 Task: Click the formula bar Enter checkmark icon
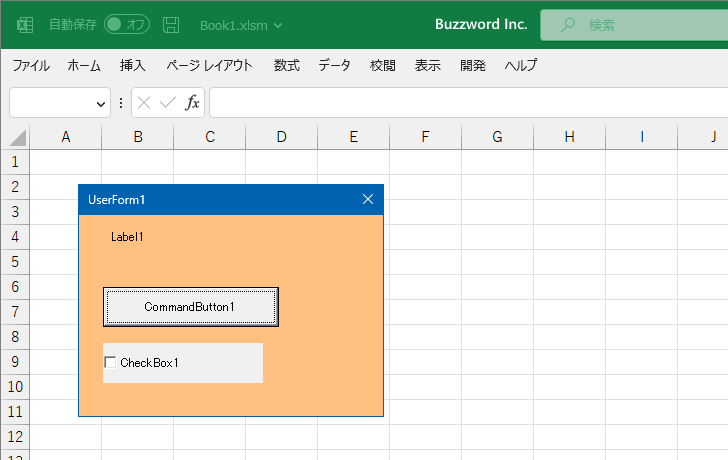click(168, 103)
